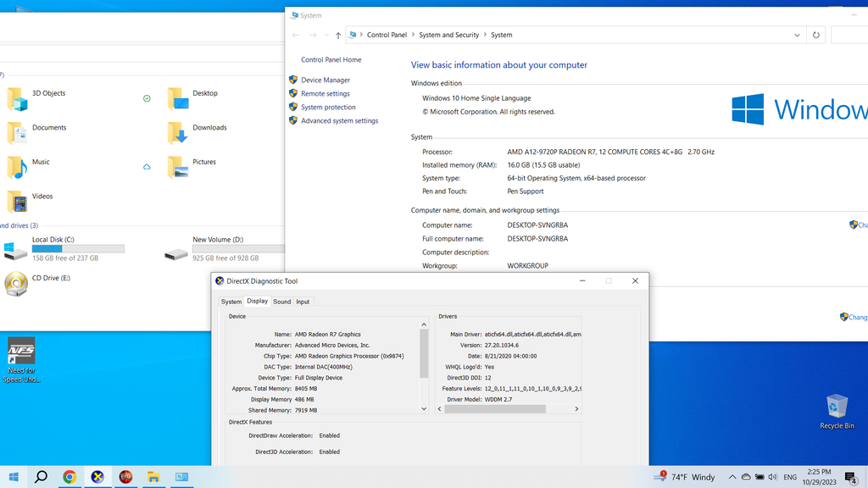Click Drivers panel horizontal scrollbar thumb
The height and width of the screenshot is (488, 868).
coord(495,409)
